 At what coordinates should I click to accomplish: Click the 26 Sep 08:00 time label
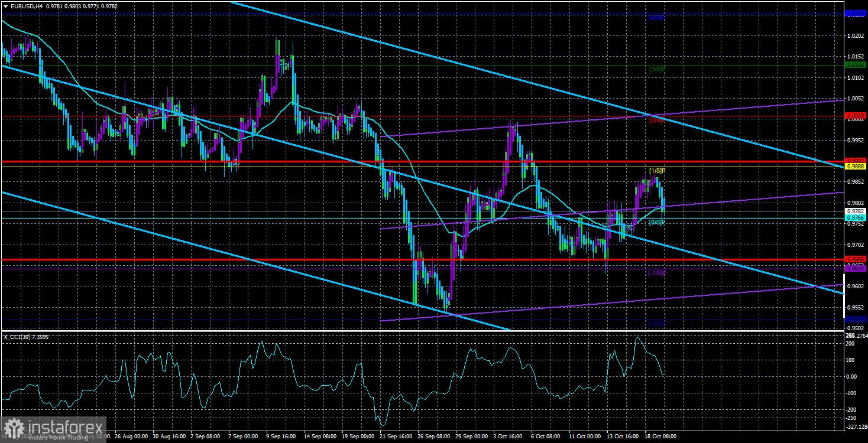tap(435, 437)
